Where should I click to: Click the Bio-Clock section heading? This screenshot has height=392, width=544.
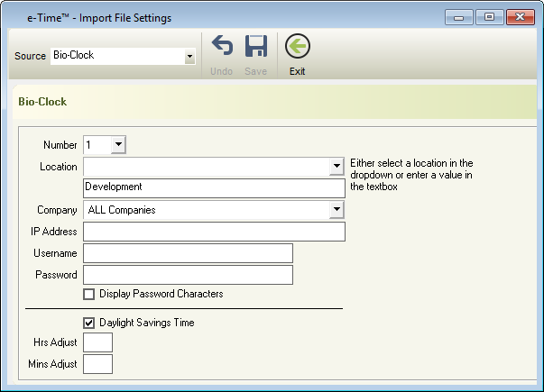click(x=42, y=102)
